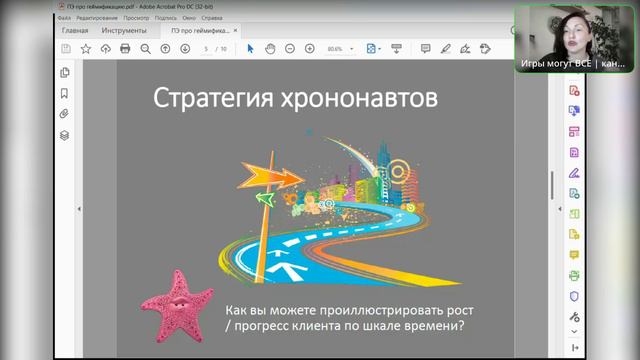Select the ПЭ про геймифика... document tab
This screenshot has width=640, height=360.
click(200, 31)
